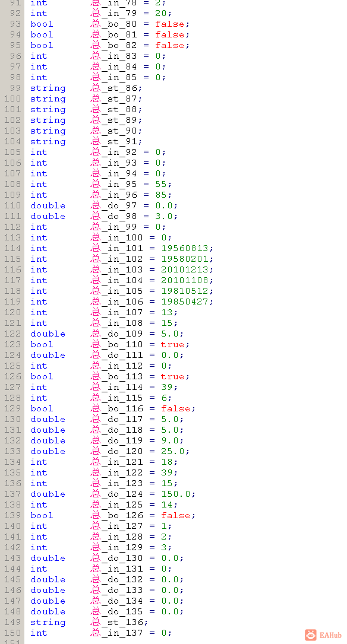Click line number 150 in the gutter
The image size is (347, 644).
[12, 633]
